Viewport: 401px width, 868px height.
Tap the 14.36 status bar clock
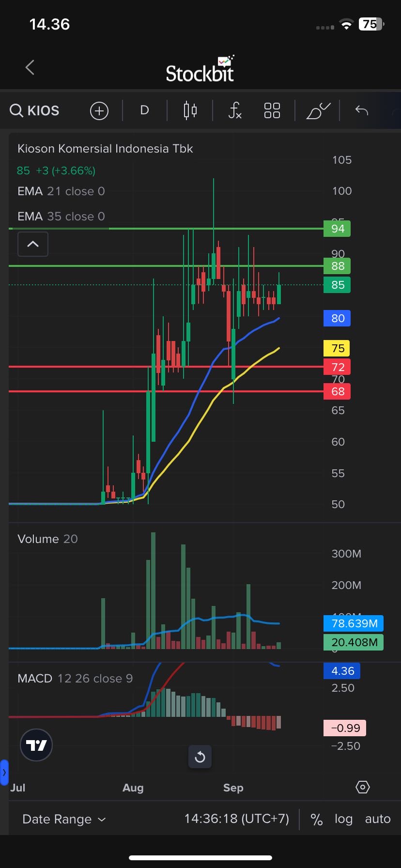click(49, 24)
